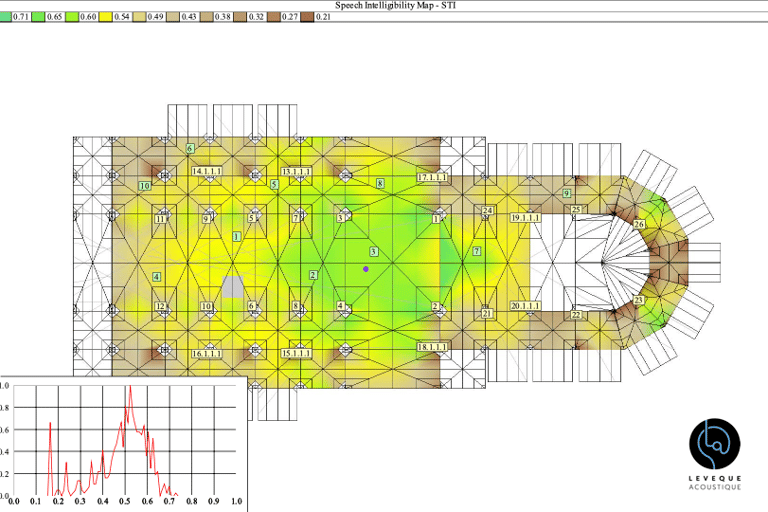Click the 0.49 legend color swatch
The height and width of the screenshot is (512, 768).
pyautogui.click(x=139, y=17)
